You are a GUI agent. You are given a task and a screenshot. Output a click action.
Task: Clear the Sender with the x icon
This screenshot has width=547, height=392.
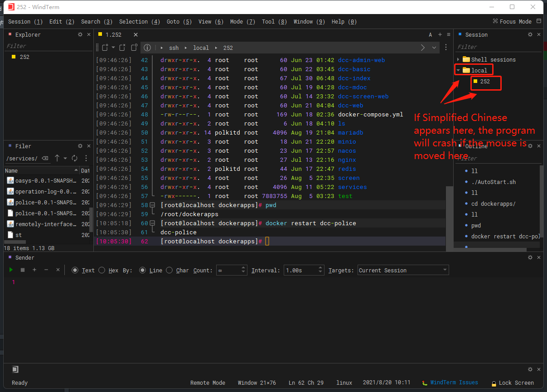[58, 270]
